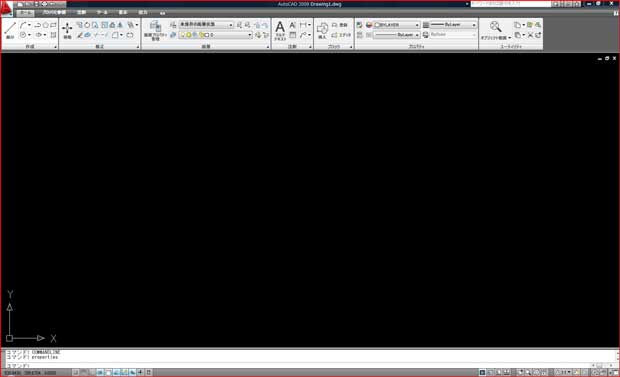Open the AutoCAD application menu
620x377 pixels.
coord(7,8)
